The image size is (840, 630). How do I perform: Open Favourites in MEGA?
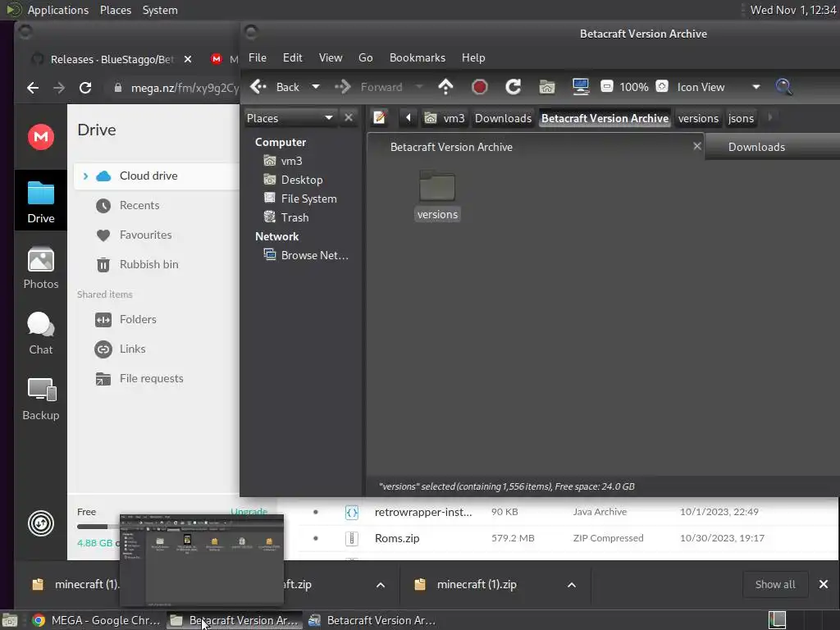[146, 235]
